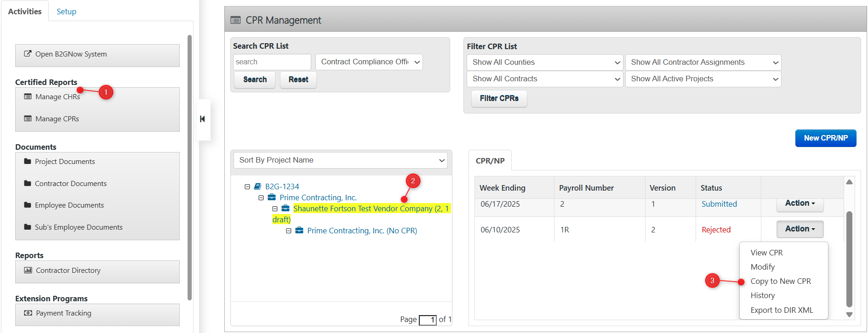868x333 pixels.
Task: Choose History from the Action menu
Action: point(763,295)
